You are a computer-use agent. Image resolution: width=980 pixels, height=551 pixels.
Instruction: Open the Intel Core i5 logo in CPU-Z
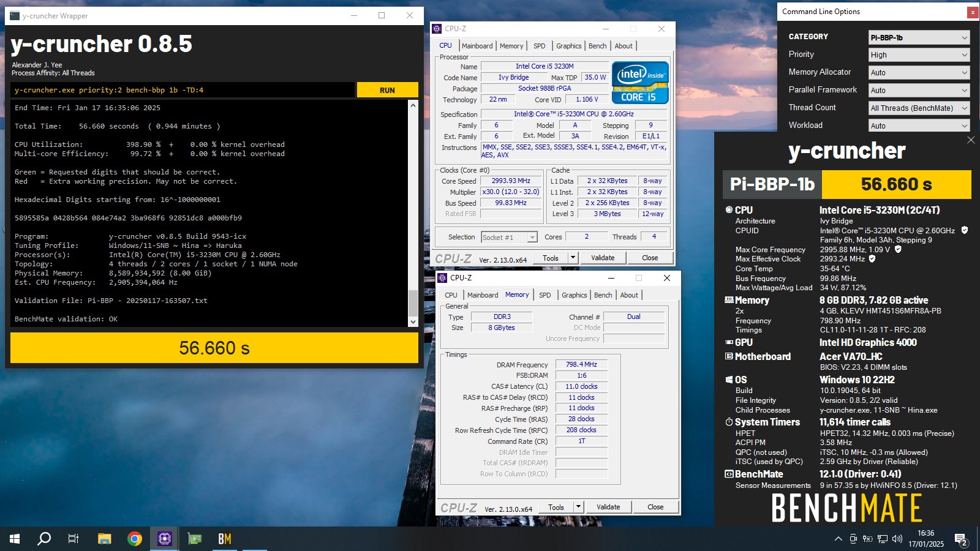pos(640,83)
